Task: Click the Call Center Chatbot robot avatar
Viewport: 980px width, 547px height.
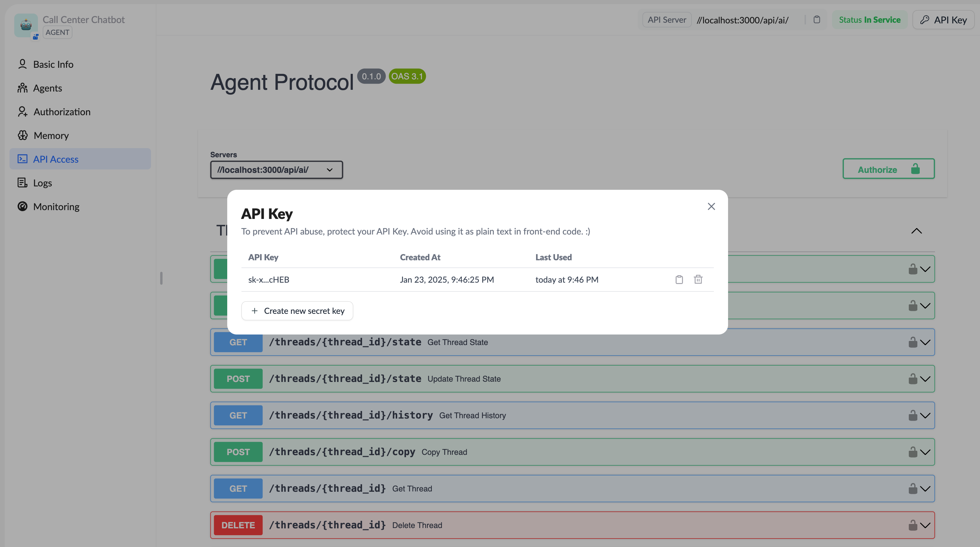Action: pos(26,25)
